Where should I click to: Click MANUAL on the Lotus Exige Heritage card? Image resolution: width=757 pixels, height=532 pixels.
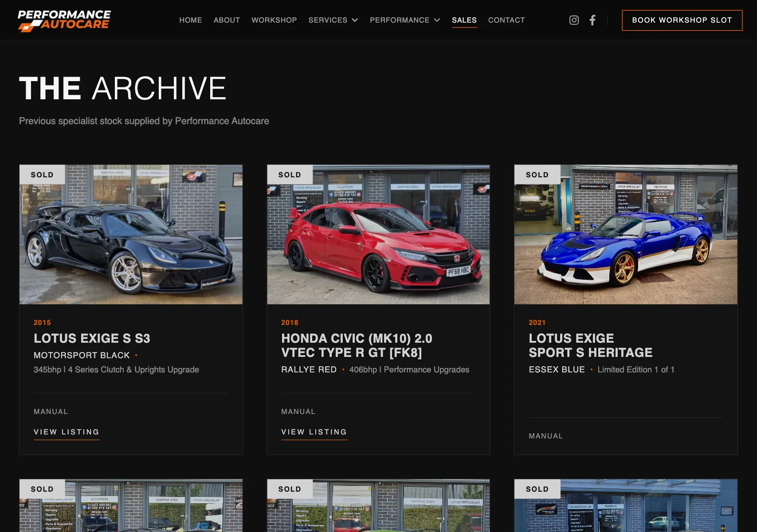click(545, 436)
